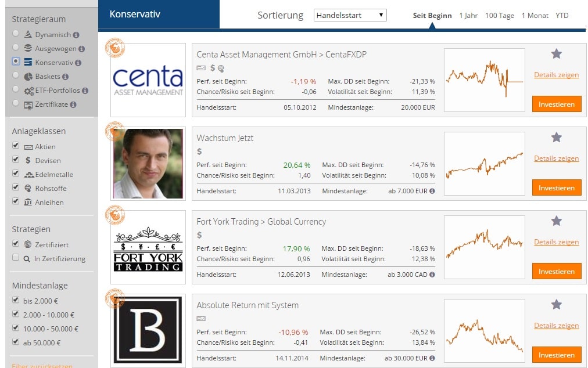Click the Centa Asset Management logo thumbnail
588x368 pixels.
point(148,80)
